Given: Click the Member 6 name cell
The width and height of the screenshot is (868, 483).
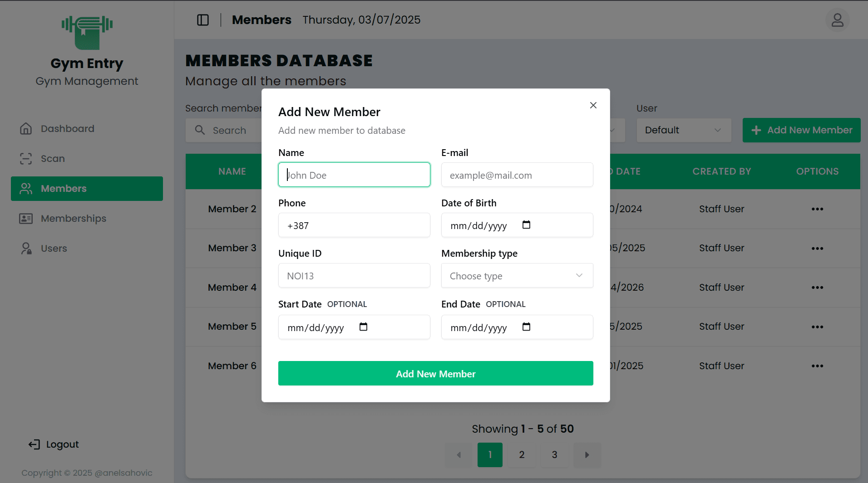Looking at the screenshot, I should click(232, 366).
